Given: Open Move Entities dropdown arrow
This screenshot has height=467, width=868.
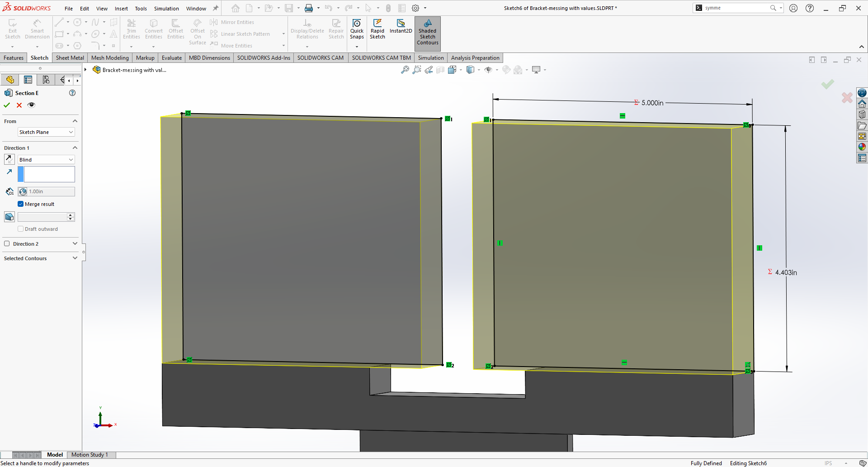Looking at the screenshot, I should pos(283,46).
